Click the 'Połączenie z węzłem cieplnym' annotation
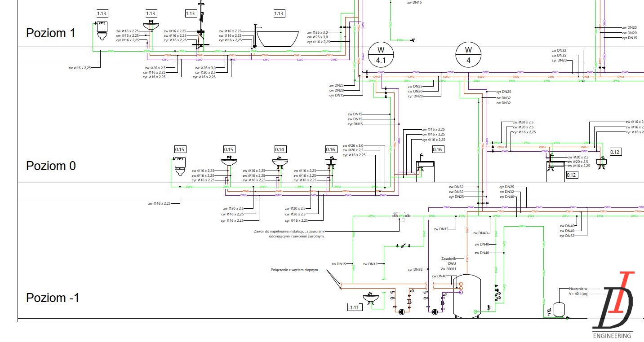This screenshot has height=342, width=644. coord(294,270)
